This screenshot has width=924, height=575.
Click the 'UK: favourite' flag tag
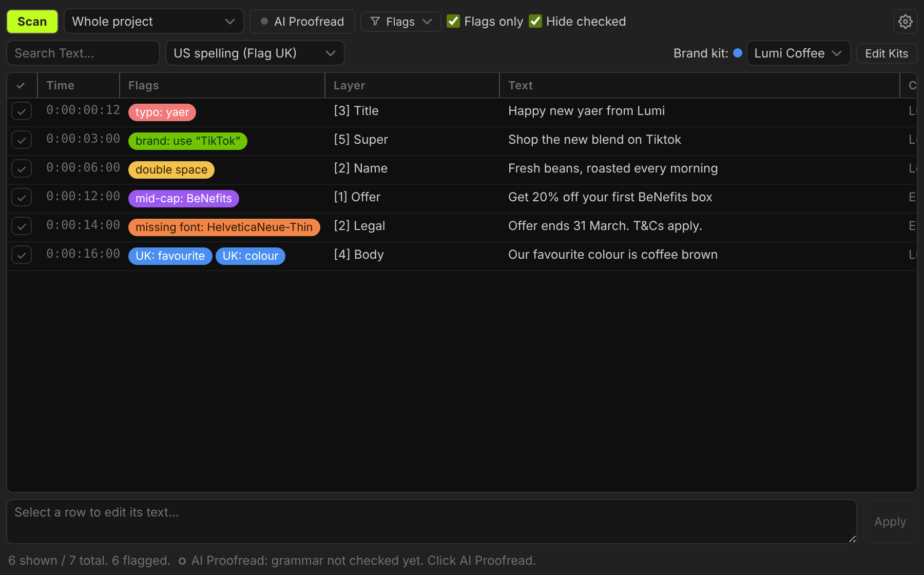(170, 256)
